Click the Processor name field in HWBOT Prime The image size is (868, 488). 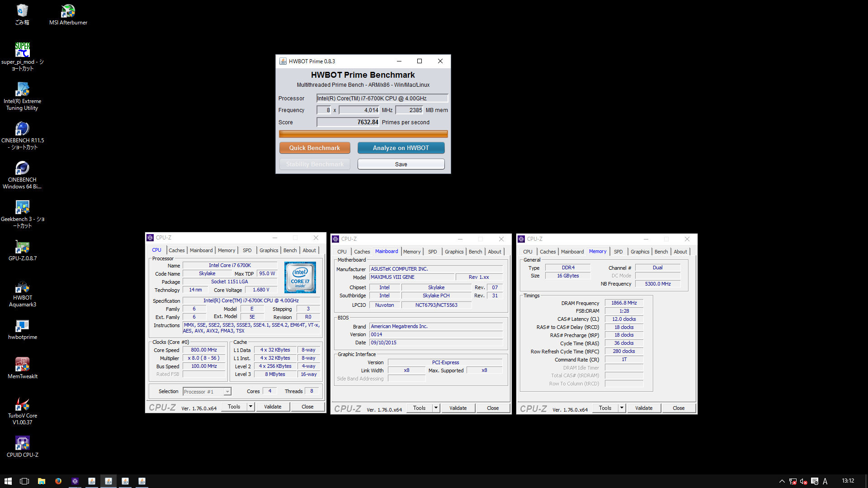[x=382, y=98]
